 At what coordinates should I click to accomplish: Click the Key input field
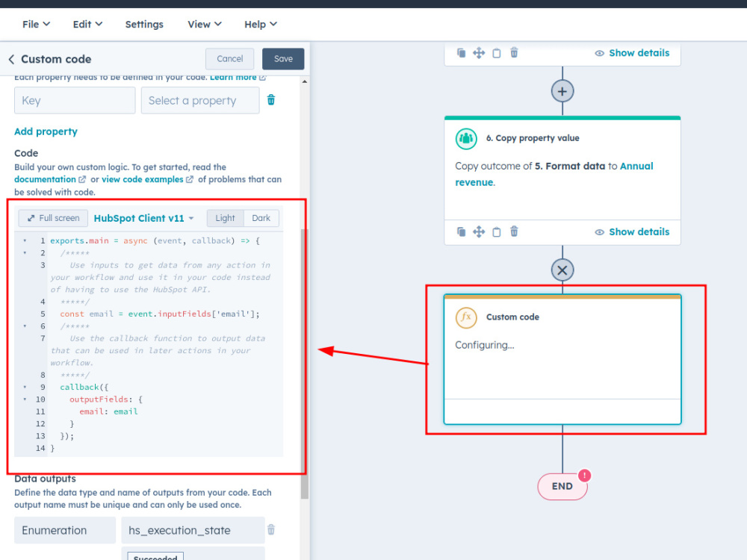(x=75, y=100)
